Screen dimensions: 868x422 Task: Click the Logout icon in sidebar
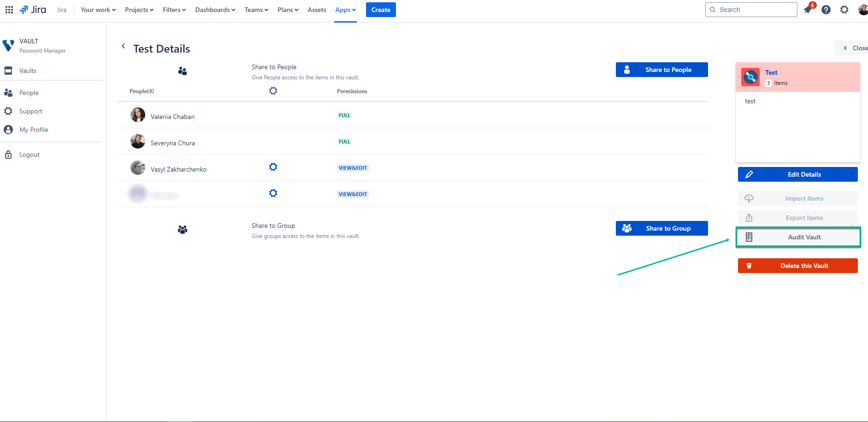pyautogui.click(x=8, y=154)
